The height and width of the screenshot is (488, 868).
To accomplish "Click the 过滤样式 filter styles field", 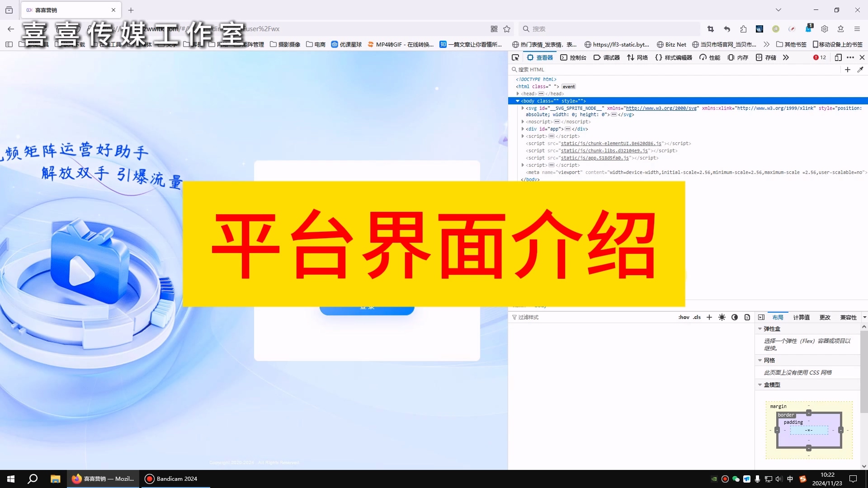I will click(592, 317).
